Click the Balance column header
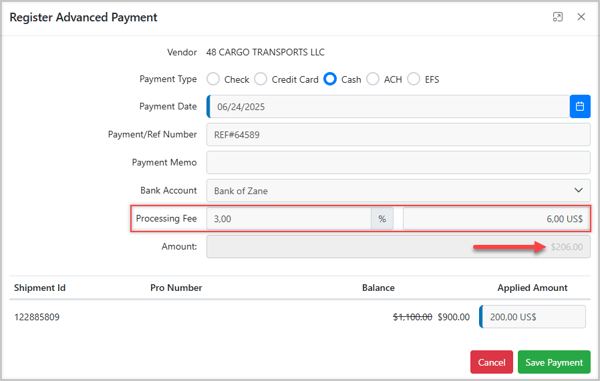This screenshot has height=381, width=600. point(378,288)
